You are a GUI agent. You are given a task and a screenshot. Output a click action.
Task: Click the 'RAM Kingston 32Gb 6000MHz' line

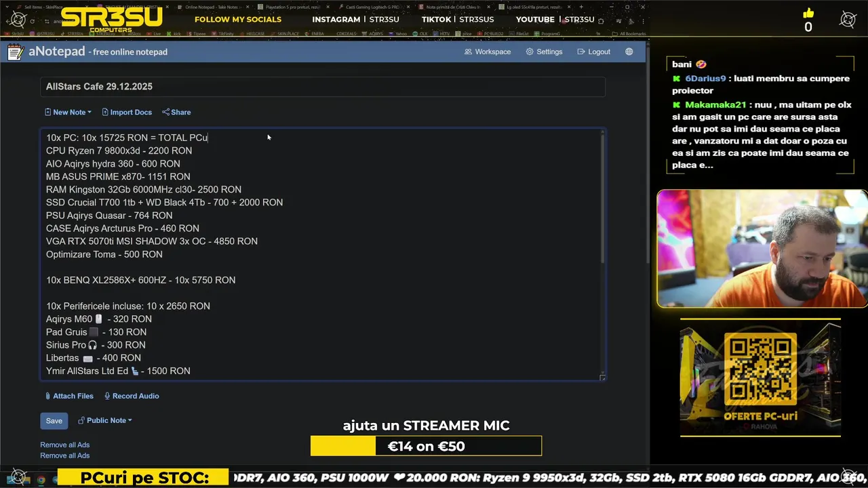(x=144, y=190)
